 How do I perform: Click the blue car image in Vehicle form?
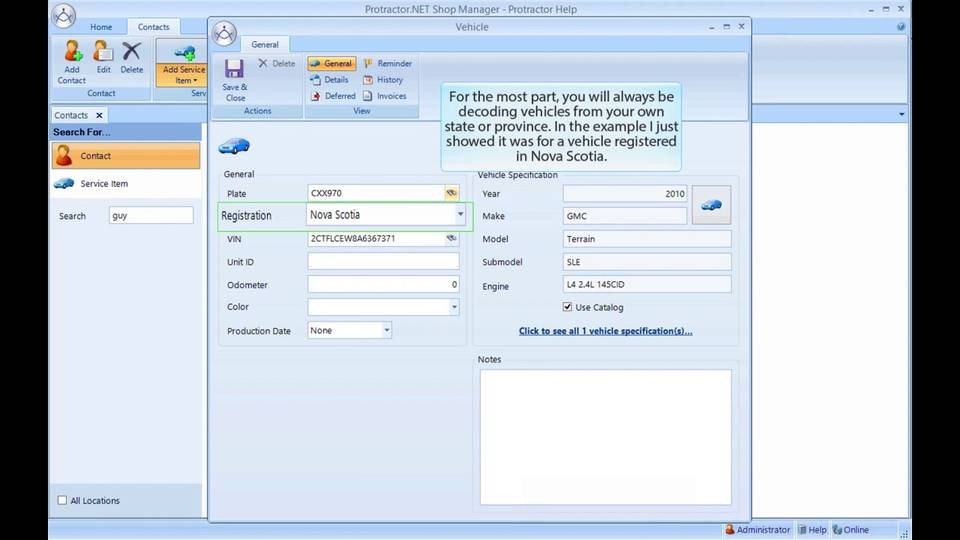[x=234, y=146]
